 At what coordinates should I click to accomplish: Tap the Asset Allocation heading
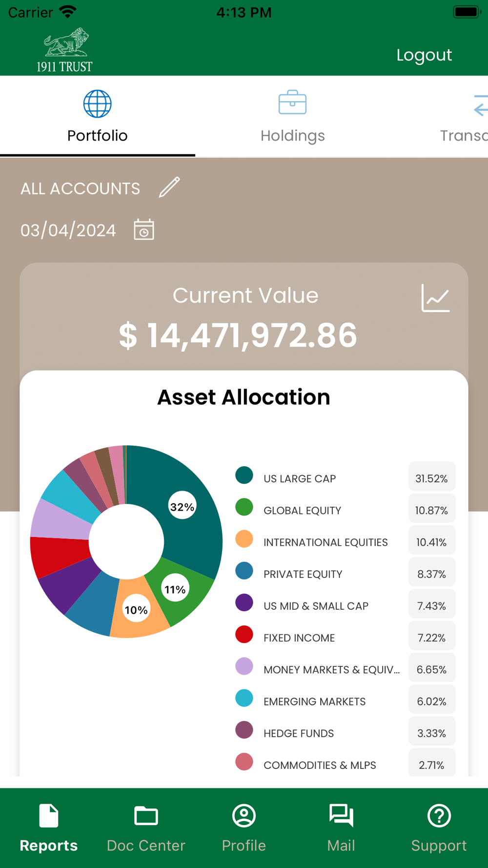244,397
